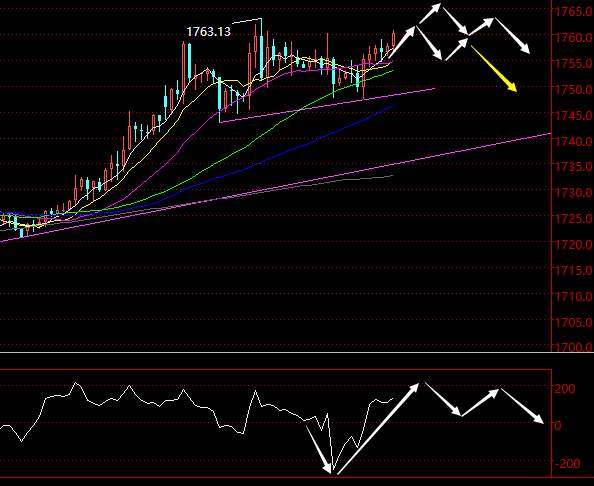The height and width of the screenshot is (486, 594).
Task: Click the 1720.0 price axis label
Action: point(574,244)
